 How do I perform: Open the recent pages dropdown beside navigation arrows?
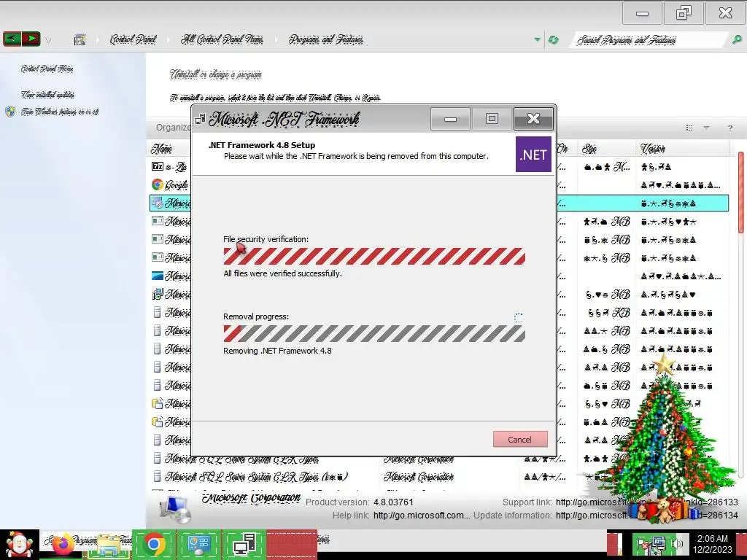click(x=48, y=41)
